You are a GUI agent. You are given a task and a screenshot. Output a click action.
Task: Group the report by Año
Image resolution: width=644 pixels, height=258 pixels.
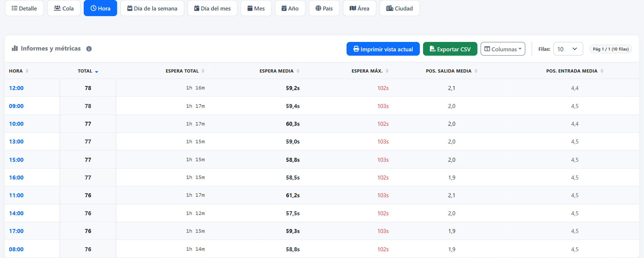click(290, 8)
